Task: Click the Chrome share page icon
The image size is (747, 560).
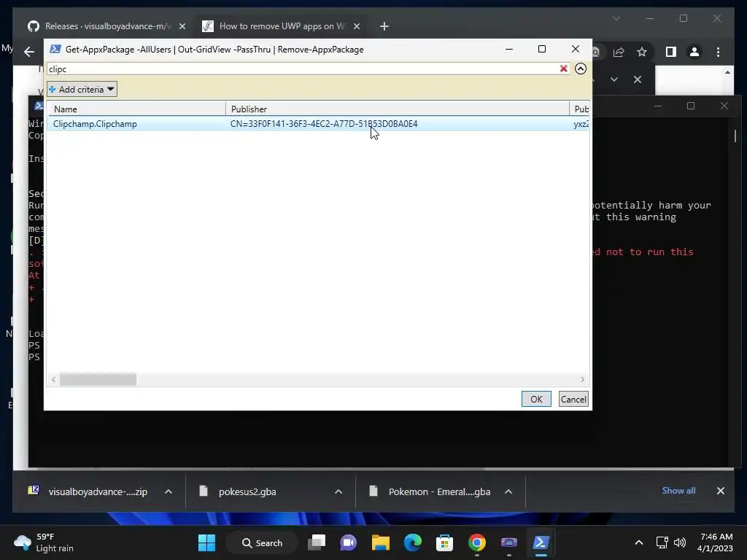Action: (619, 52)
